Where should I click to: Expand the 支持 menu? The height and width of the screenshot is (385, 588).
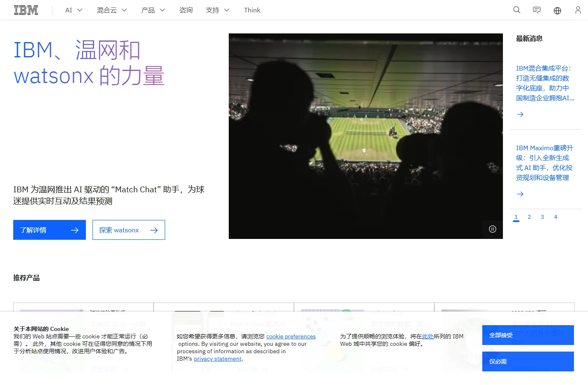[218, 10]
